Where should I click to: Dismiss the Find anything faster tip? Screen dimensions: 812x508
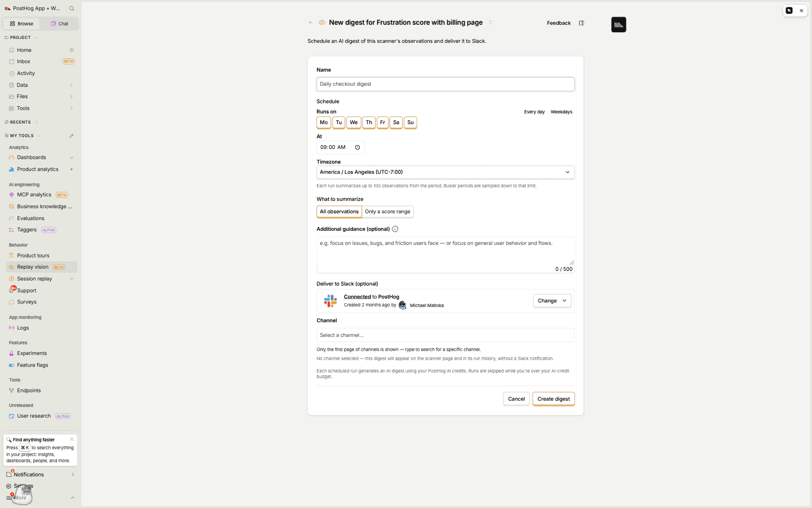point(72,439)
